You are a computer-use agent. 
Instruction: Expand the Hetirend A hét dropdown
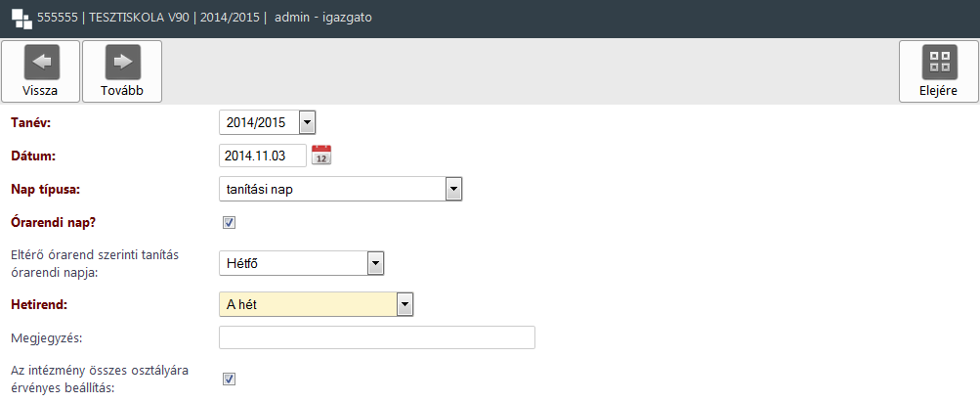tap(317, 305)
